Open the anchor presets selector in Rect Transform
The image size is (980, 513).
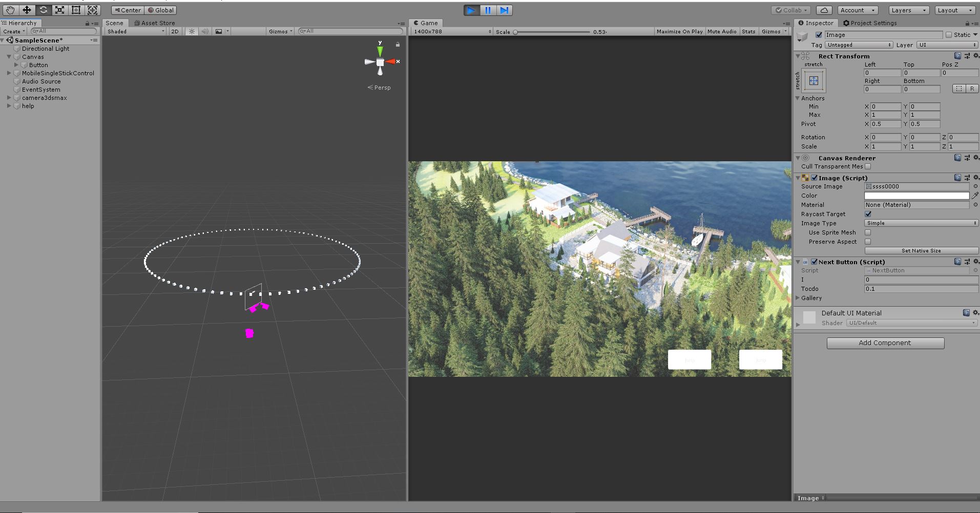click(x=812, y=80)
